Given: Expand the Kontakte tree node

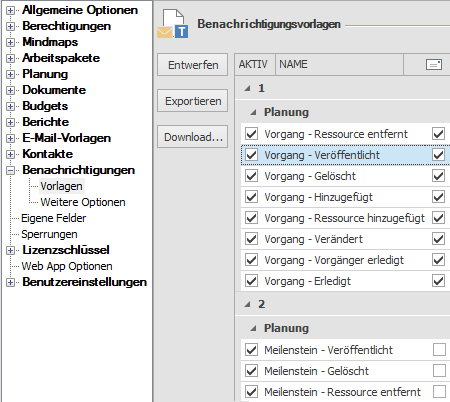Looking at the screenshot, I should pyautogui.click(x=10, y=154).
